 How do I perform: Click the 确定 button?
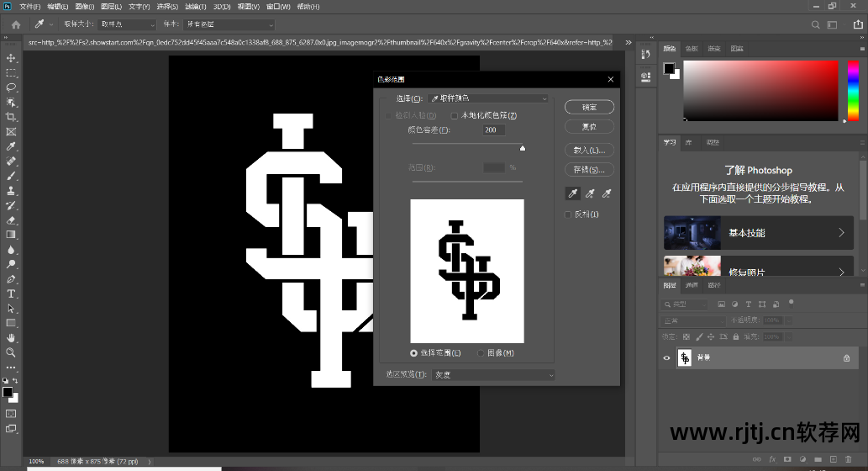point(590,107)
